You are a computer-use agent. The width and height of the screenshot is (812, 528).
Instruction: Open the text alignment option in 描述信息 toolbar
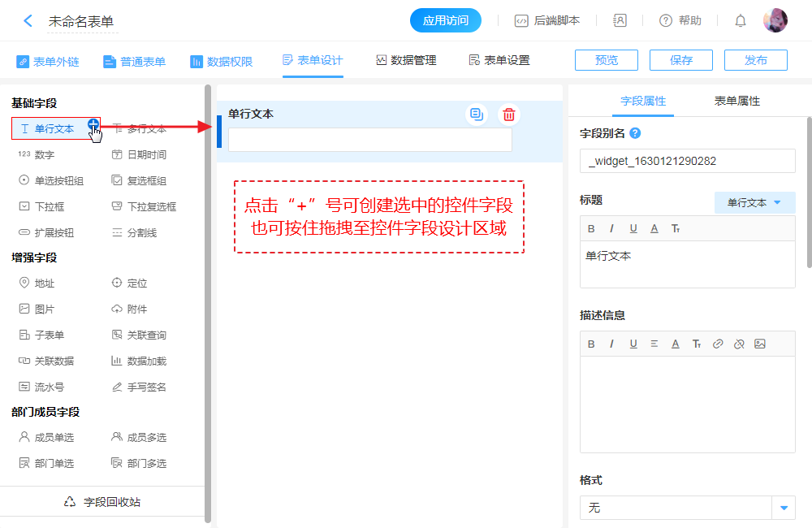point(654,344)
